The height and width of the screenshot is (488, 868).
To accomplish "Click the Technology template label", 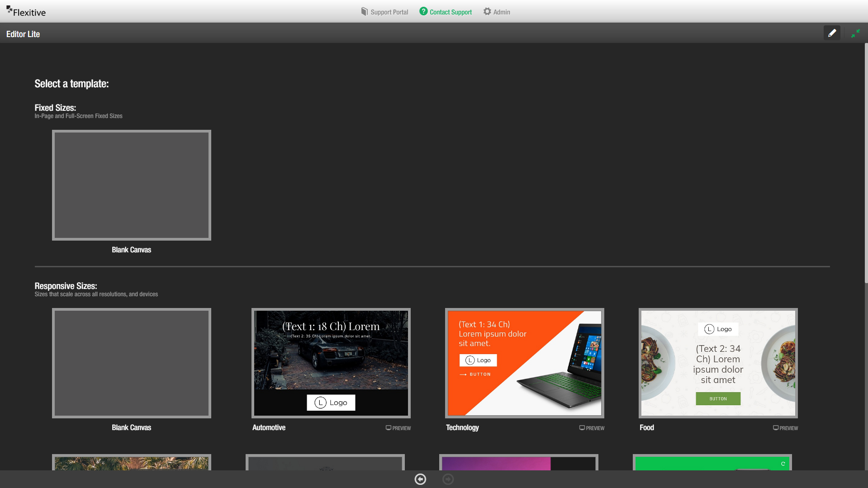I will (x=462, y=428).
